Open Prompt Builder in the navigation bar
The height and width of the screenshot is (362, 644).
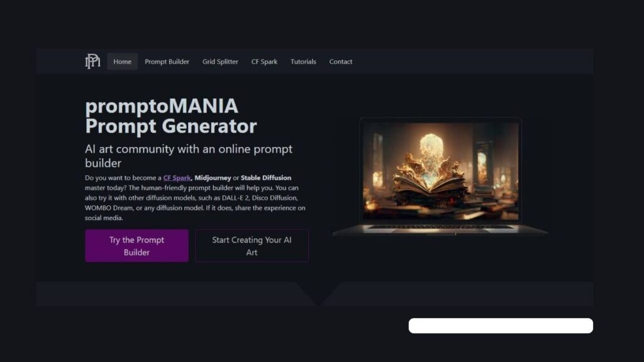[167, 62]
